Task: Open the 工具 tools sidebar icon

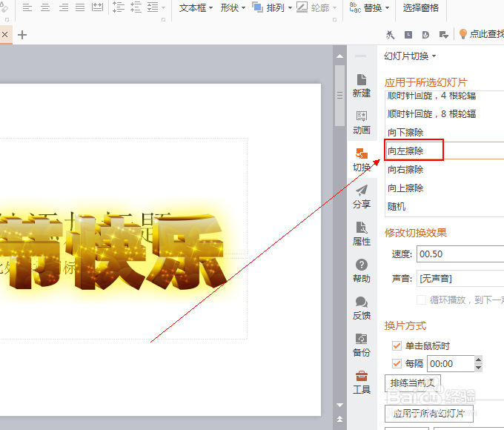Action: coord(362,382)
